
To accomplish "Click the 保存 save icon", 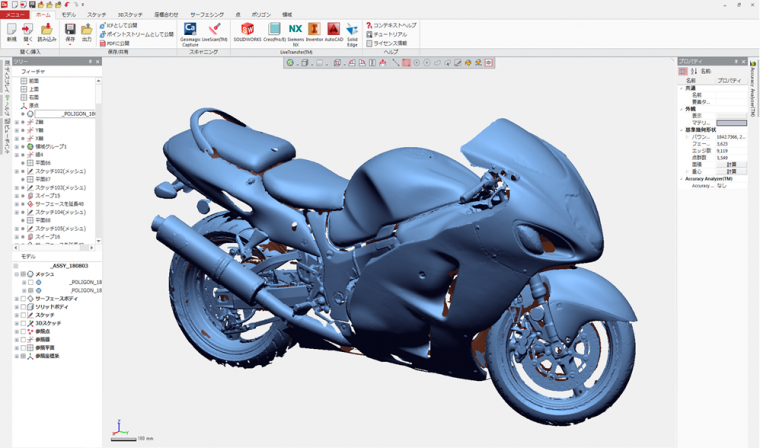I will 70,31.
